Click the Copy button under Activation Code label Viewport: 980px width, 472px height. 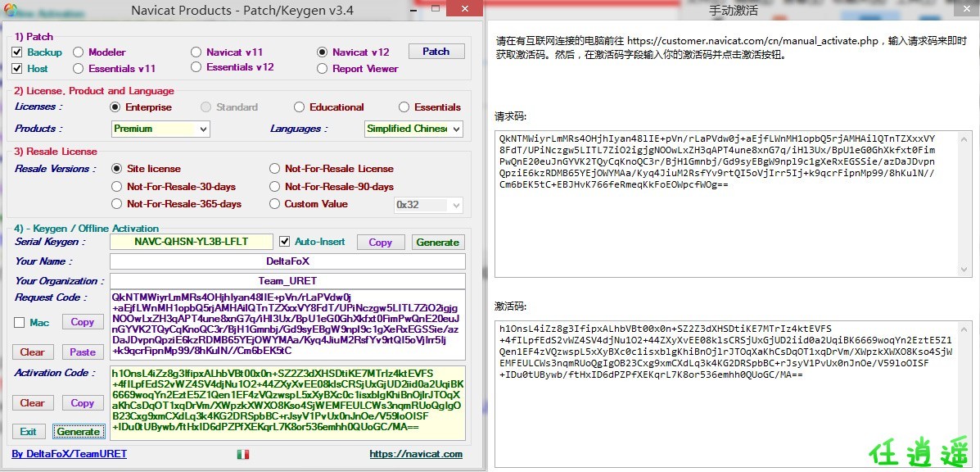(83, 403)
